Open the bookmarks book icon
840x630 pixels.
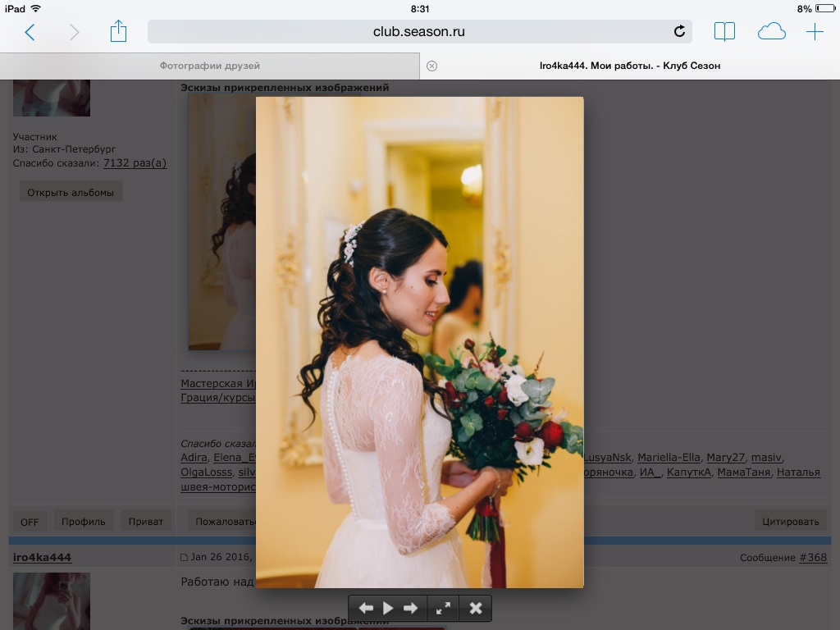point(724,32)
